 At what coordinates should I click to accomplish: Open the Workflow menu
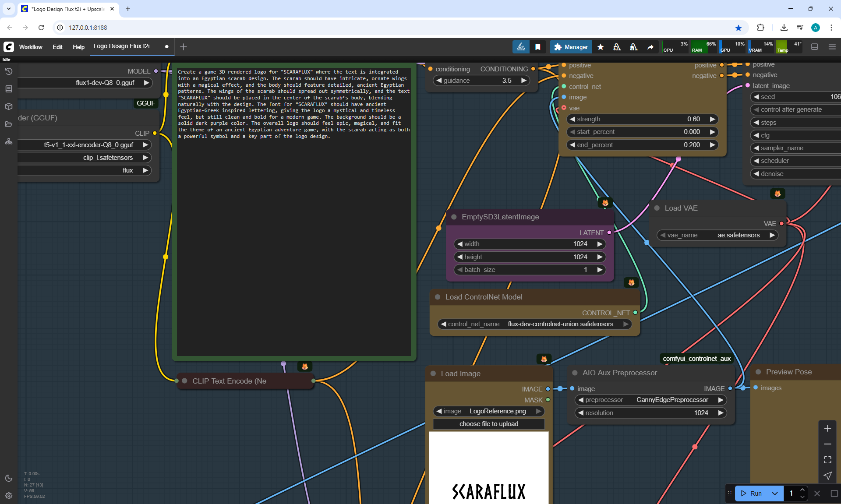[31, 47]
